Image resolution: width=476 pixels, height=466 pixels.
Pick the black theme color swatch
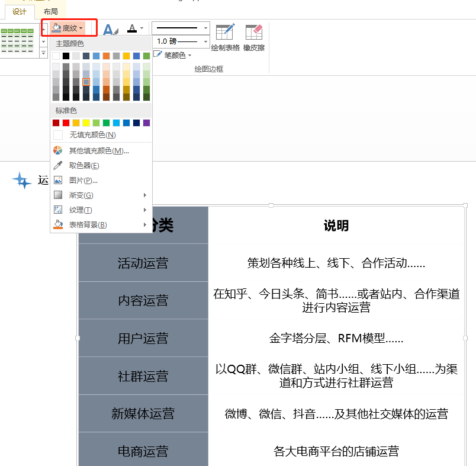(66, 56)
